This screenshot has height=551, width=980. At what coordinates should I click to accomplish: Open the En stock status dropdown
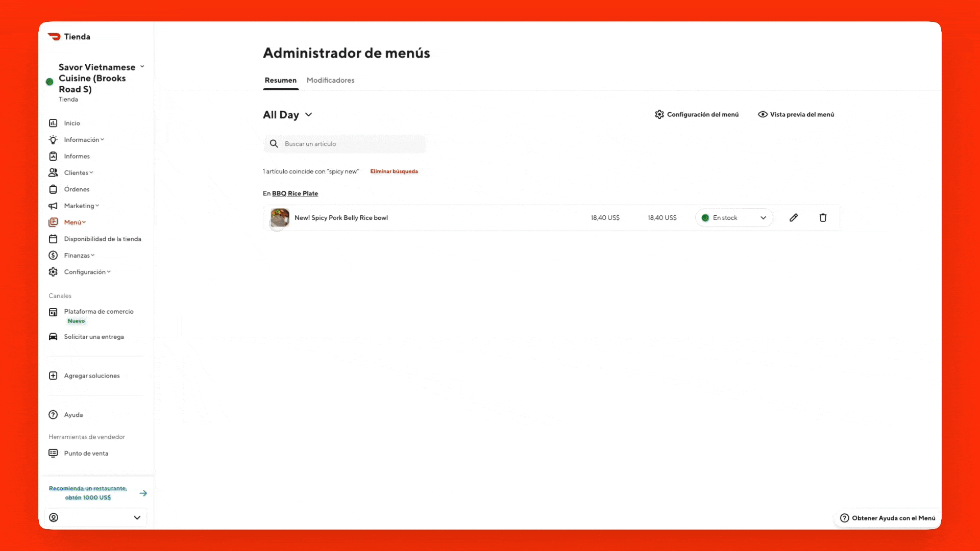click(734, 218)
